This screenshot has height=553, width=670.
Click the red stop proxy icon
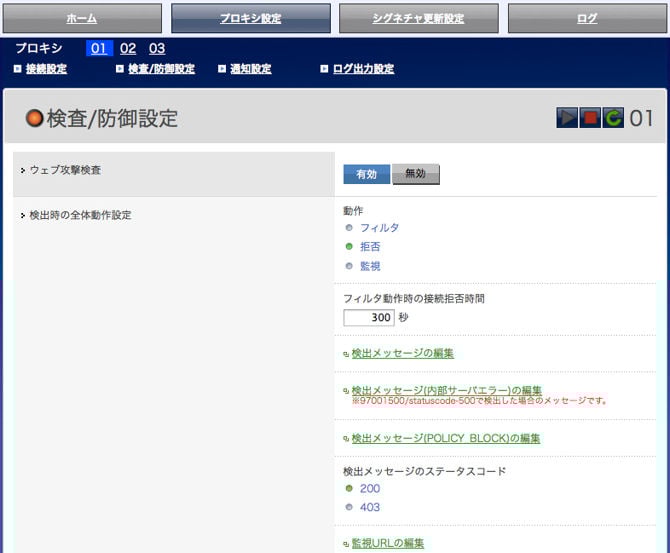coord(590,118)
